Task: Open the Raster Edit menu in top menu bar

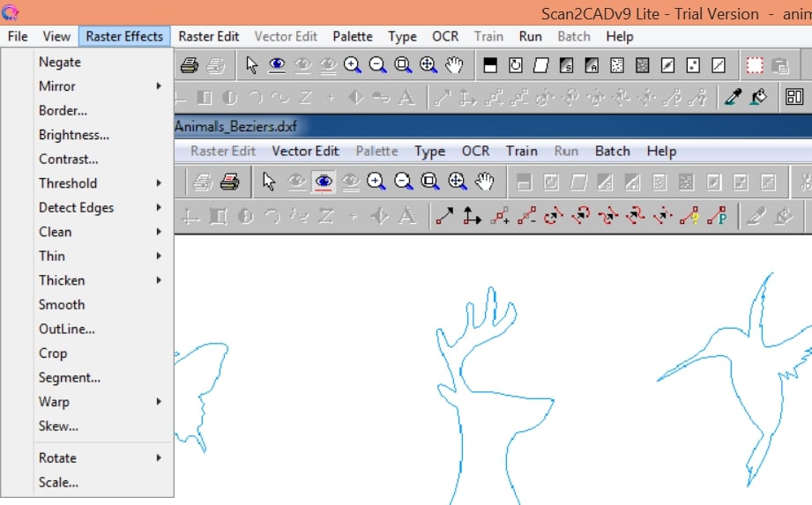Action: pos(209,37)
